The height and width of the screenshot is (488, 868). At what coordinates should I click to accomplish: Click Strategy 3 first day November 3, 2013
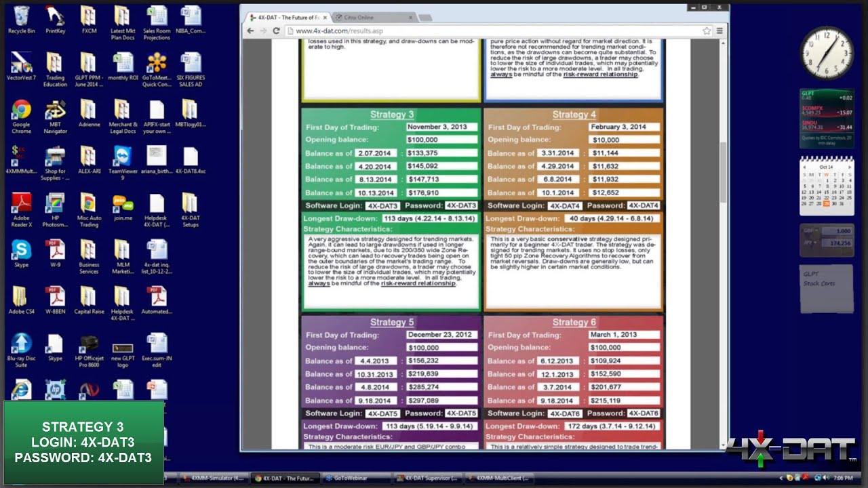coord(441,127)
